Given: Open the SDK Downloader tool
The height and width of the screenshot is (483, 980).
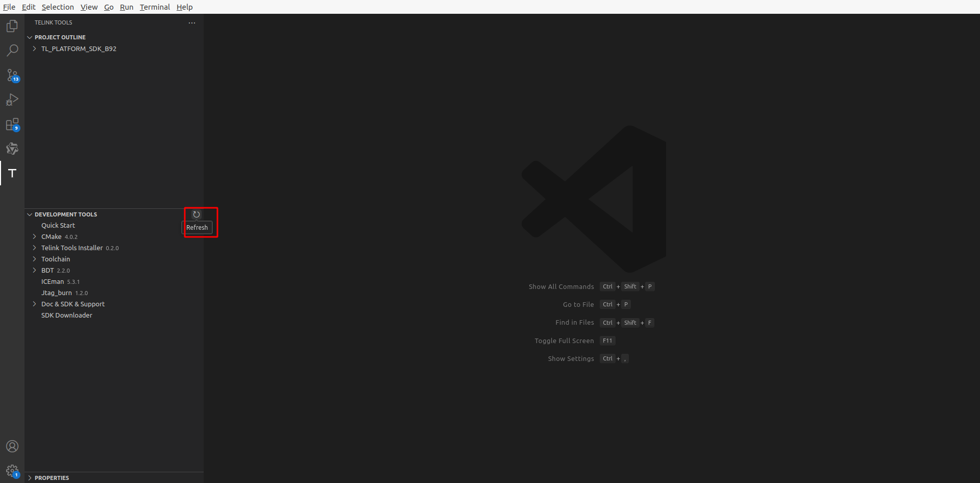Looking at the screenshot, I should pos(66,315).
